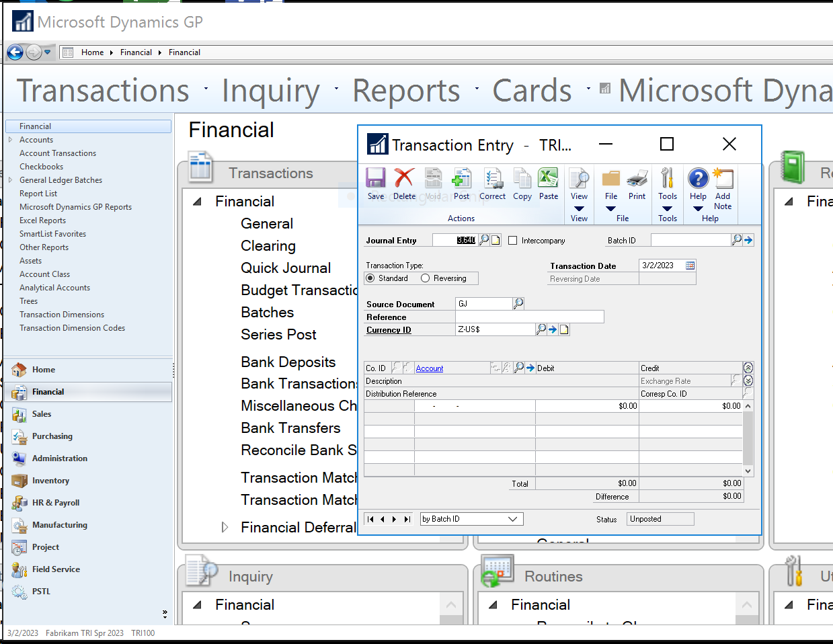
Task: Open Currency ID lookup magnifier
Action: coord(541,329)
